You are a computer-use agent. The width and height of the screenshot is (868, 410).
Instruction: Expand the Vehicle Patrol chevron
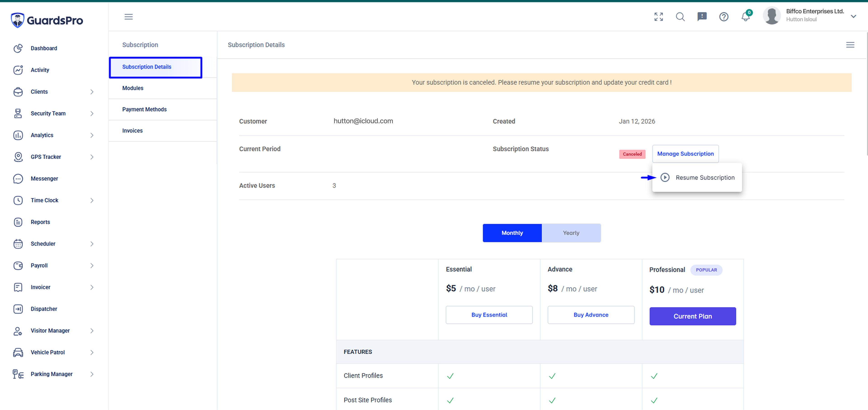(x=92, y=352)
